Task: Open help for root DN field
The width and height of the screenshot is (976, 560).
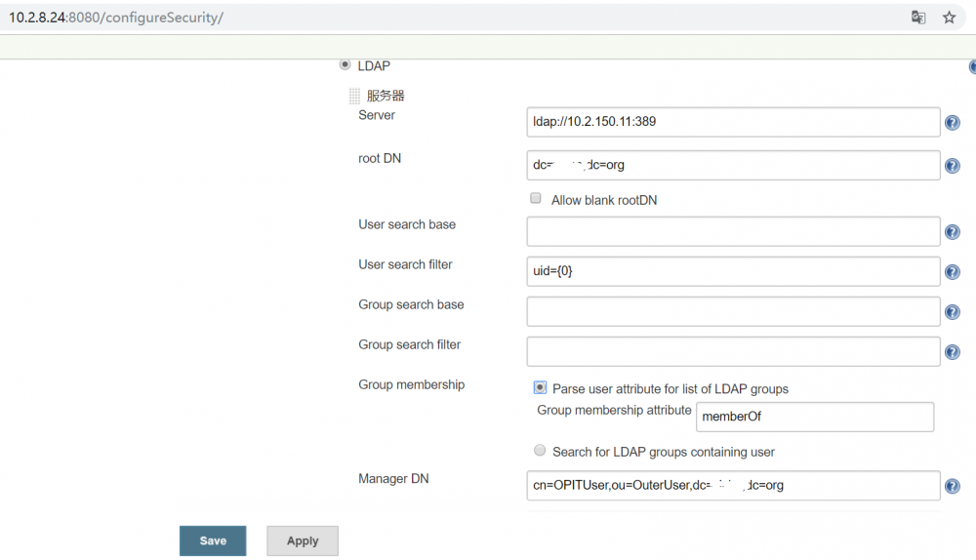Action: click(952, 166)
